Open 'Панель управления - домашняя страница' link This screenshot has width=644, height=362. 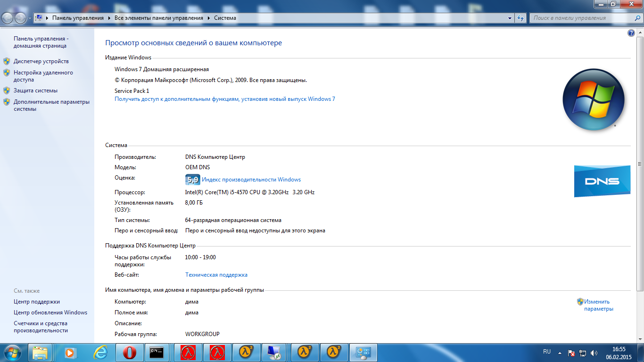40,42
